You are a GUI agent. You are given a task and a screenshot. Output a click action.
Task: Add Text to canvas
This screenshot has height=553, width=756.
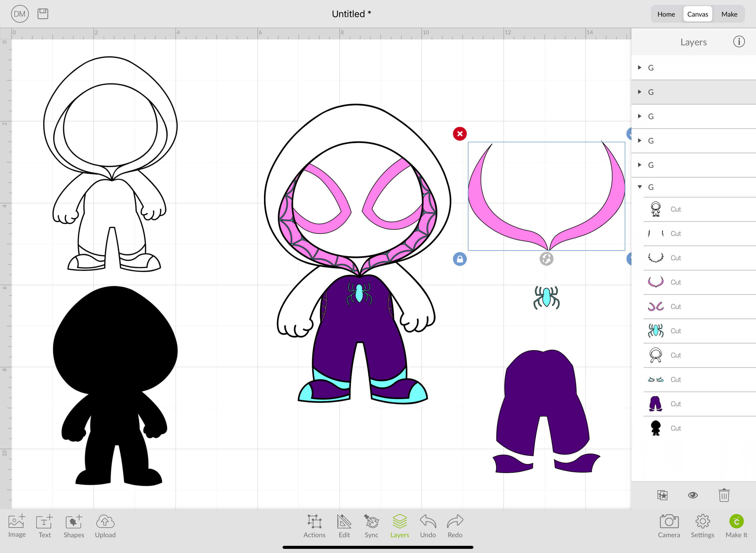[x=45, y=526]
